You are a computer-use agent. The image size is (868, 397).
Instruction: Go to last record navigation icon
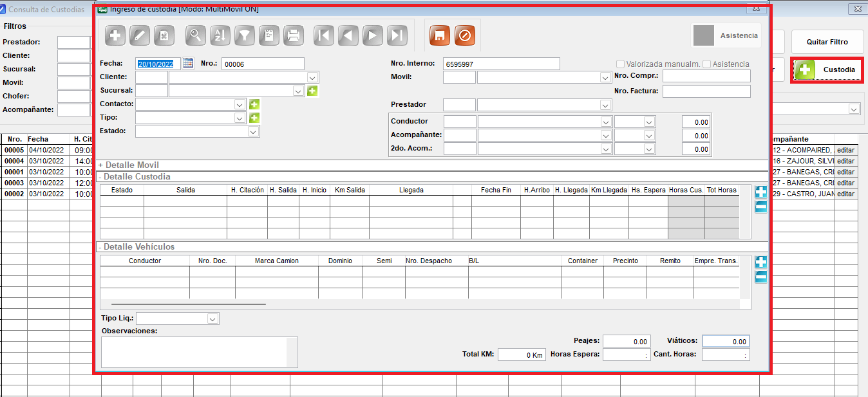398,36
